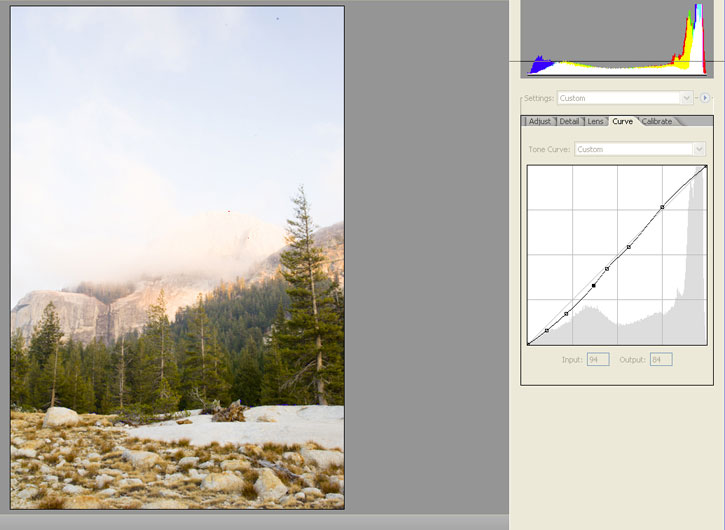Open the Detail tab
The height and width of the screenshot is (530, 725).
click(x=569, y=121)
